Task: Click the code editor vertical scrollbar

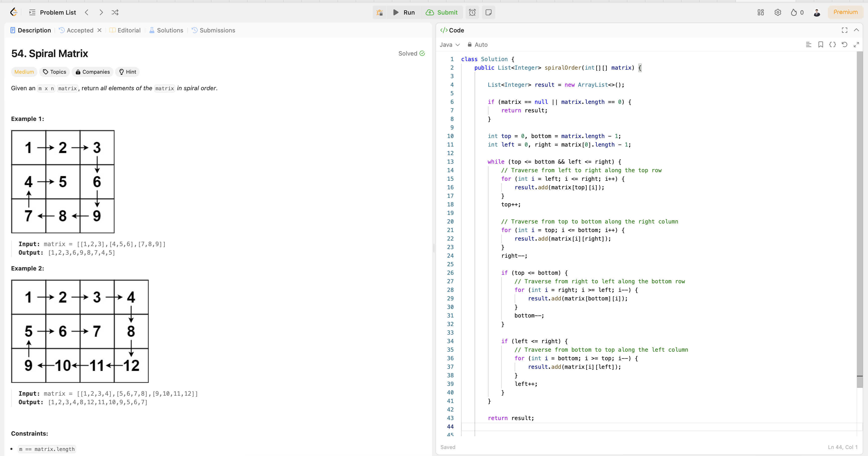Action: (859, 219)
